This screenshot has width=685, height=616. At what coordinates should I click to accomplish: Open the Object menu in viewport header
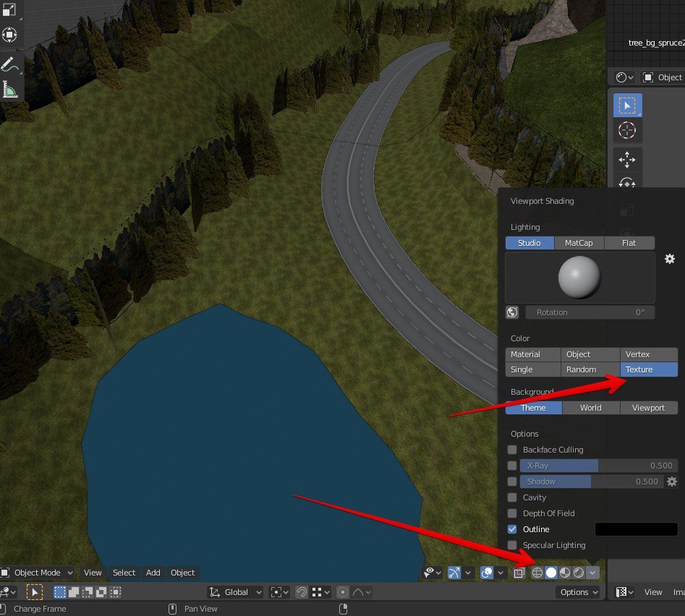(182, 573)
